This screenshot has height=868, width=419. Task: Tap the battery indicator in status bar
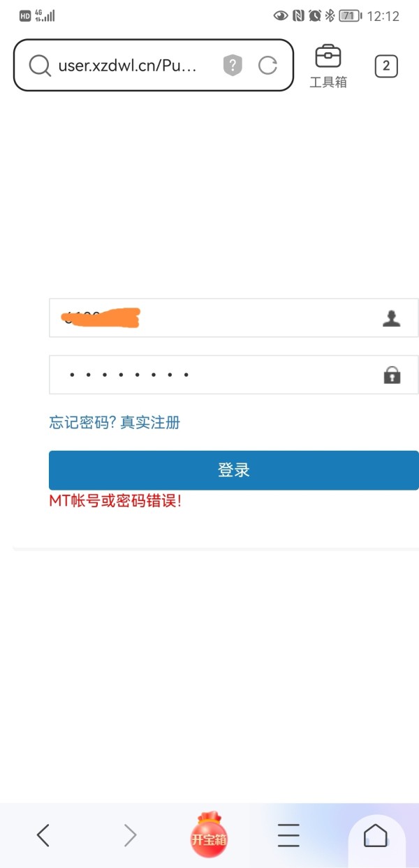(350, 16)
